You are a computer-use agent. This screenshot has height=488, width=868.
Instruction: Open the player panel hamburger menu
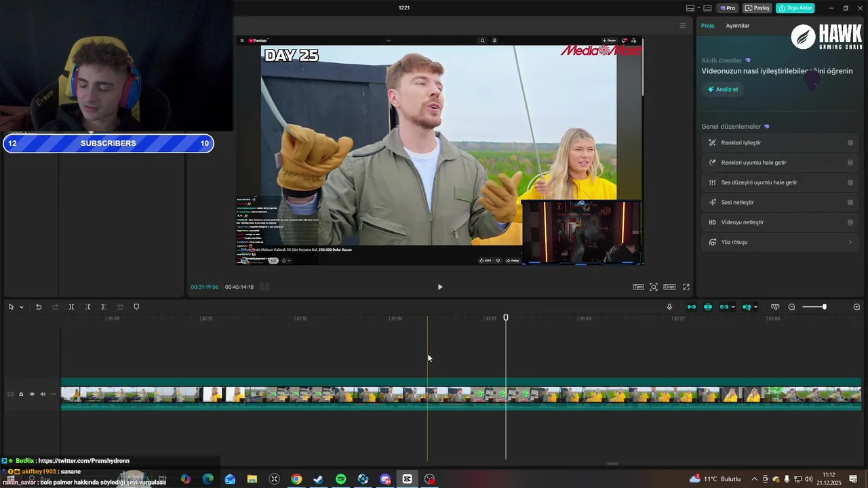[x=683, y=26]
